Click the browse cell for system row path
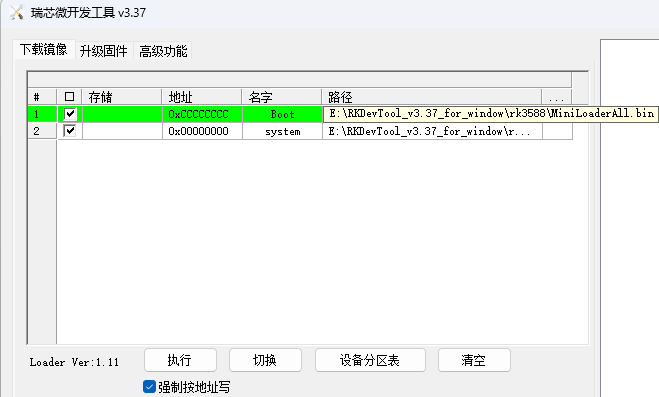Screen dimensions: 659x397 pyautogui.click(x=557, y=131)
